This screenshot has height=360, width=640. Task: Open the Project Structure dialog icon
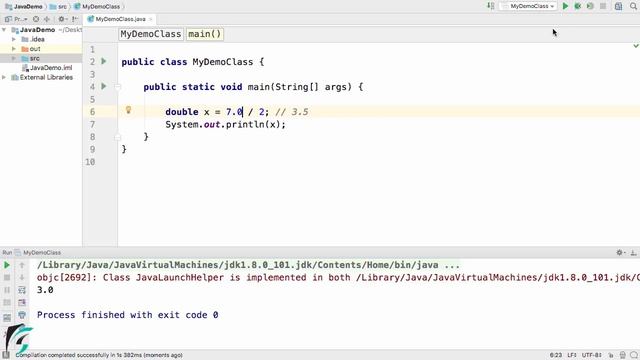618,6
